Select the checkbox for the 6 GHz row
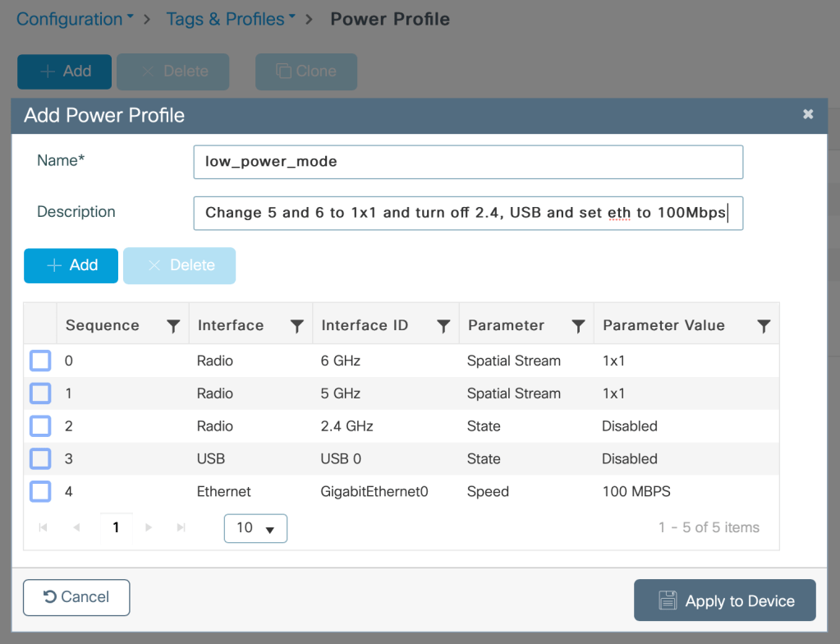The height and width of the screenshot is (644, 840). (40, 361)
